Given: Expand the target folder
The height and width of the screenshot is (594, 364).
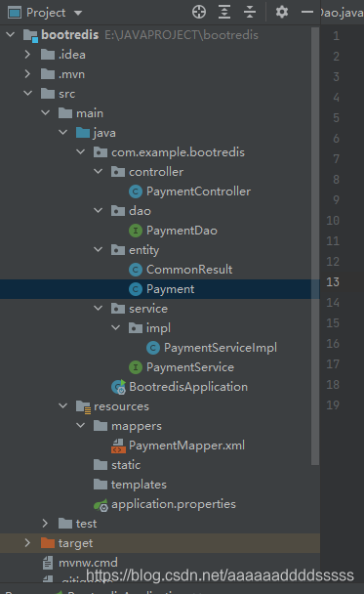Looking at the screenshot, I should [27, 543].
